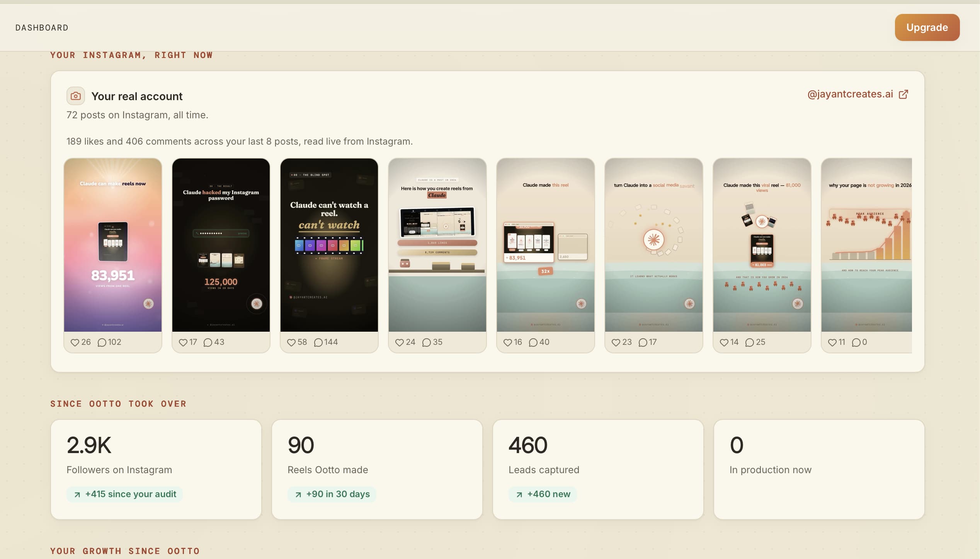Click the 90 reels count value
The image size is (980, 559).
pos(301,445)
